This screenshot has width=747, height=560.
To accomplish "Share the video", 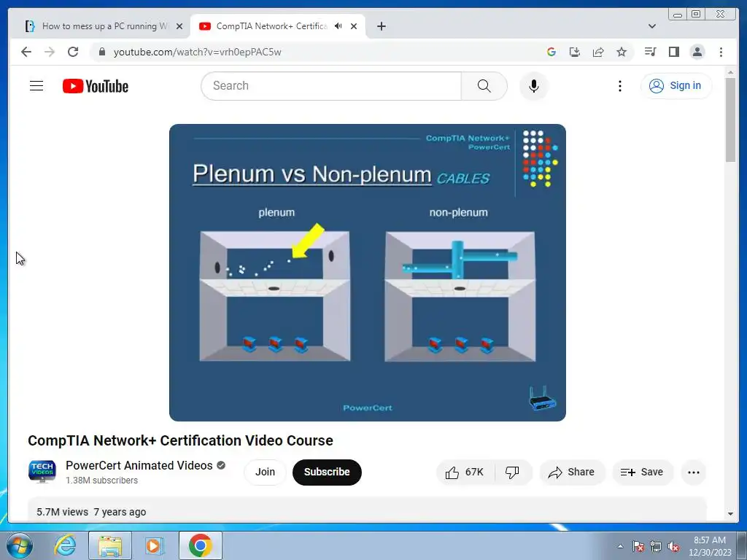I will [x=572, y=472].
